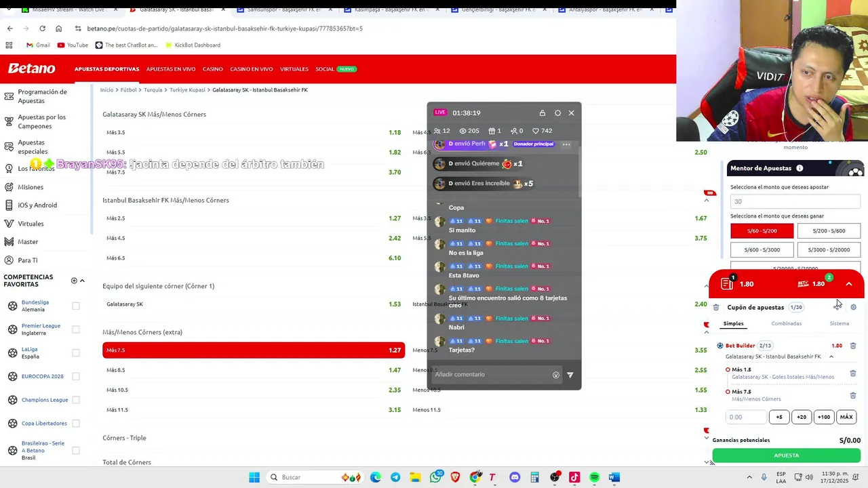Open Telegram from the taskbar
The width and height of the screenshot is (868, 488).
point(395,477)
